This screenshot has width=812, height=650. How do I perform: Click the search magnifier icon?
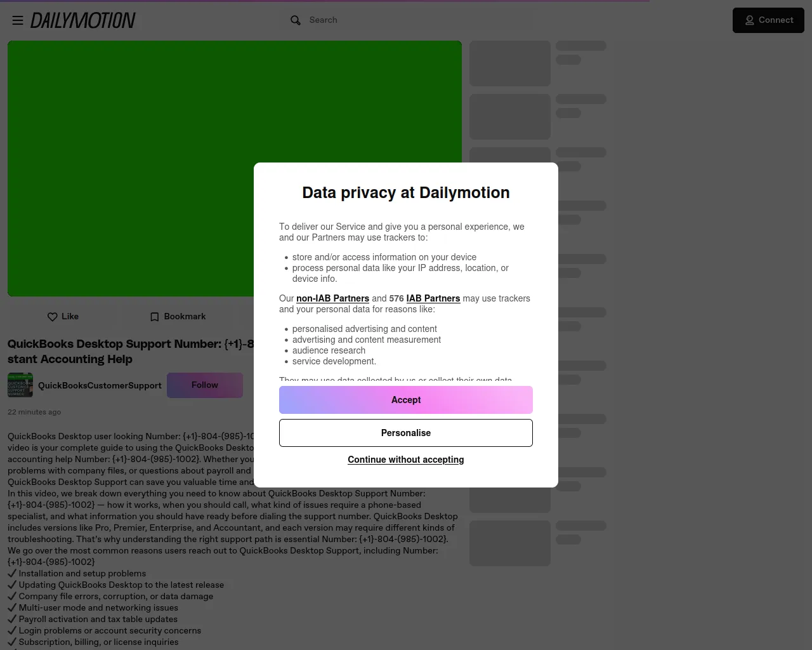pos(296,20)
